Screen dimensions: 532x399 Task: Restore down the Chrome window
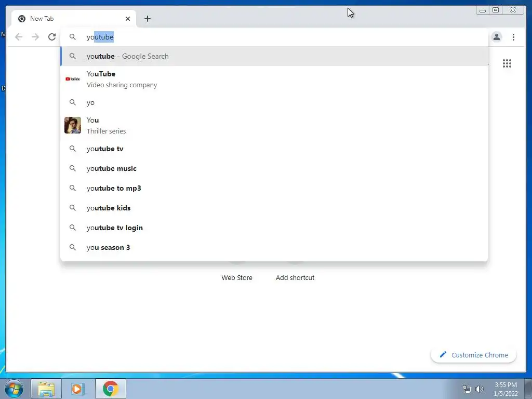point(495,10)
